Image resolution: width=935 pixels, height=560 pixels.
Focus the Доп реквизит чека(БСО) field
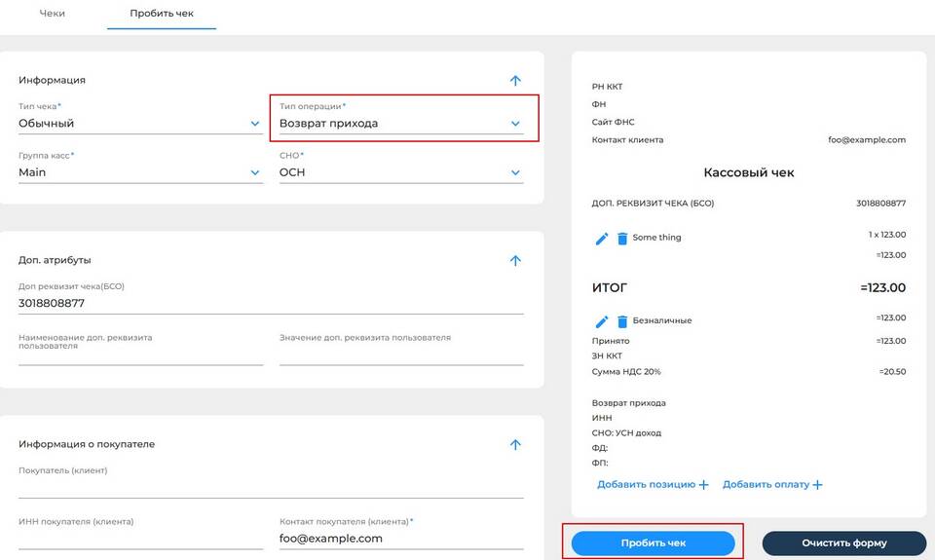pos(271,304)
